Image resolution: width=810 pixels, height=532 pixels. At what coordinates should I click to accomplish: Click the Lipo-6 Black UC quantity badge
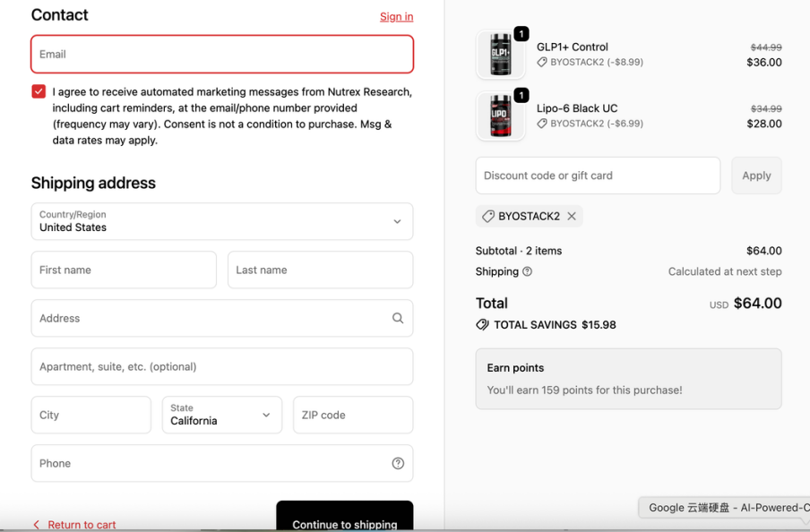click(521, 95)
